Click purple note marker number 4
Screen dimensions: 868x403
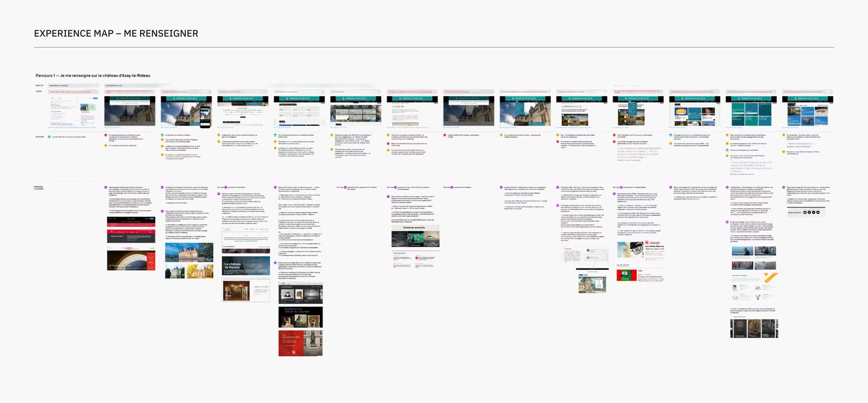pos(219,194)
